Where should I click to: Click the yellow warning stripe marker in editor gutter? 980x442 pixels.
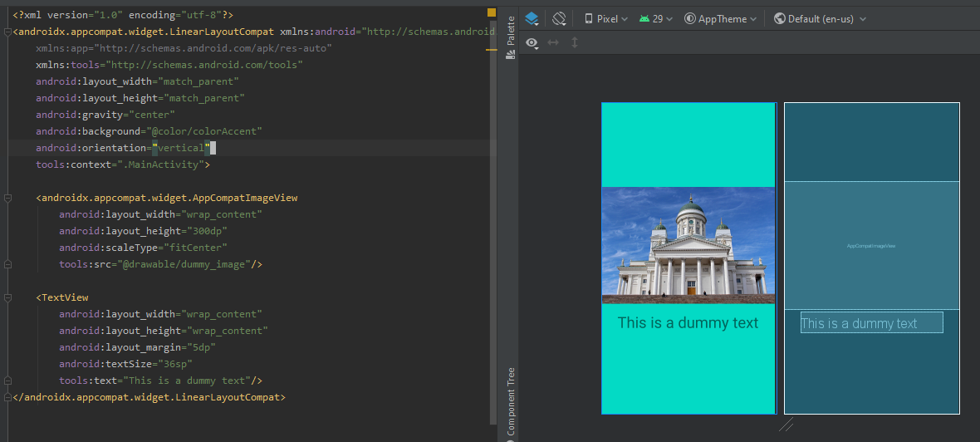click(492, 49)
